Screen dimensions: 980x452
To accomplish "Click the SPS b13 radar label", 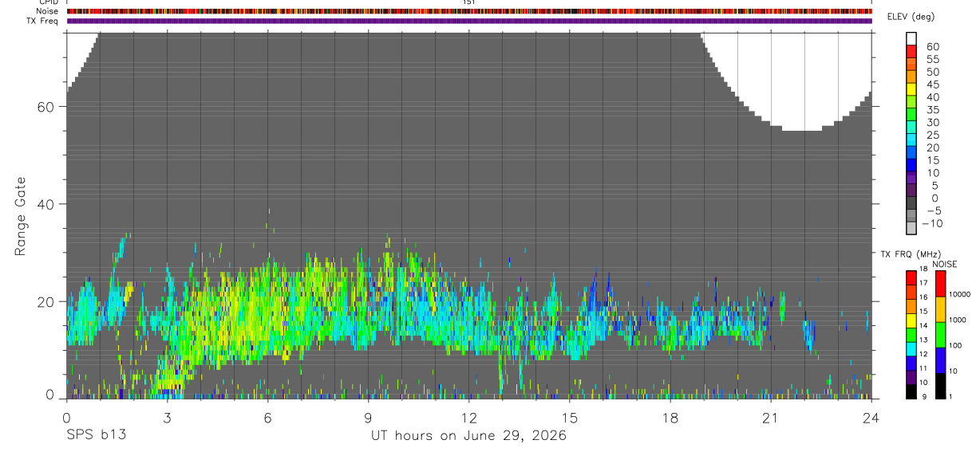I will point(96,436).
